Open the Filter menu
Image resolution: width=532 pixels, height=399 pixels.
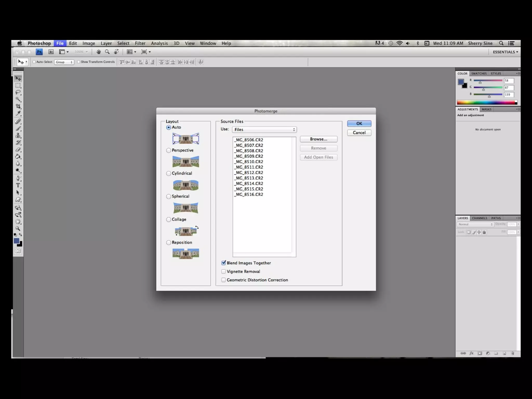point(140,43)
